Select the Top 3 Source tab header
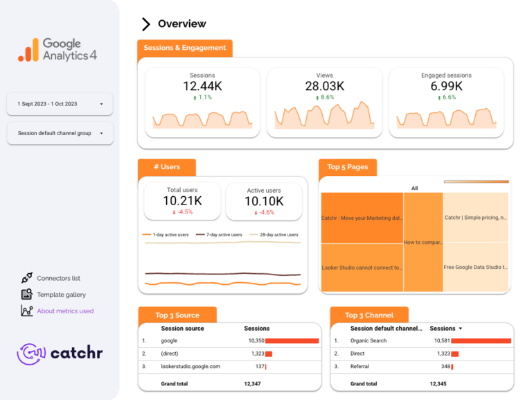Viewport: 532px width, 400px height. tap(177, 315)
